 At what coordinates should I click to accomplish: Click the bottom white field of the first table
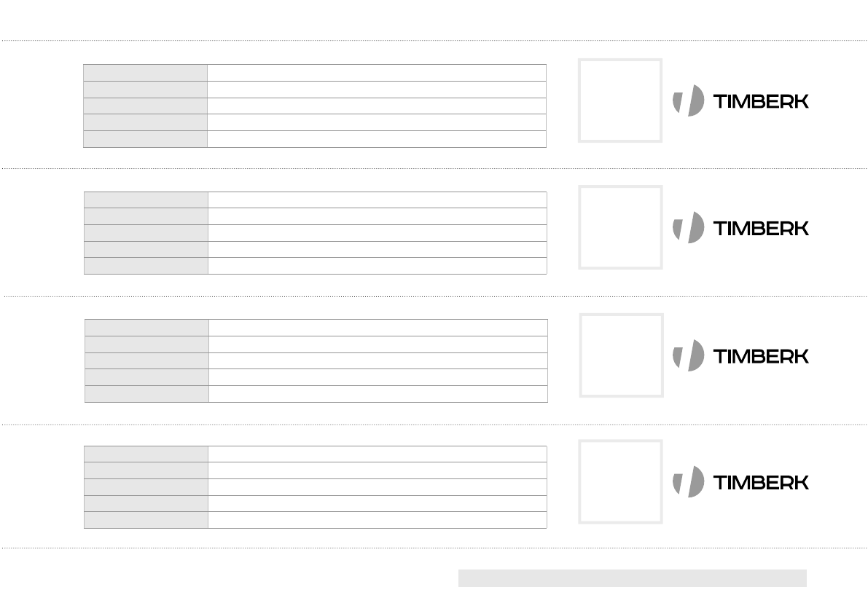pos(376,139)
